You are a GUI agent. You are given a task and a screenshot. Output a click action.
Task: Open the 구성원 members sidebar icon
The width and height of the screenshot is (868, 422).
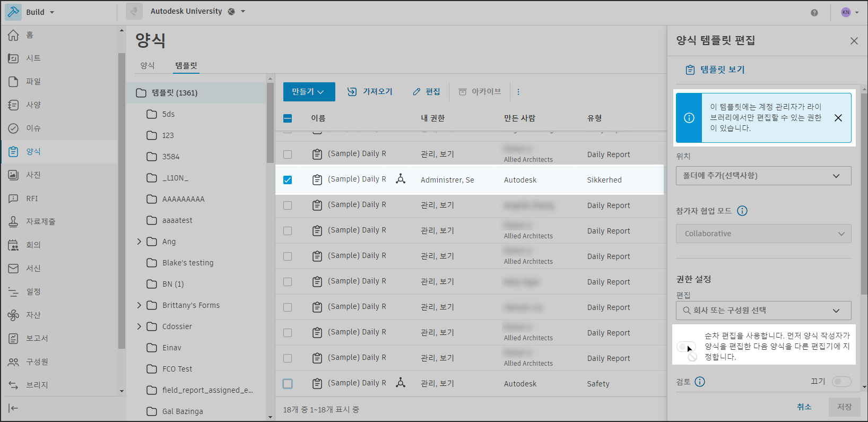tap(13, 362)
